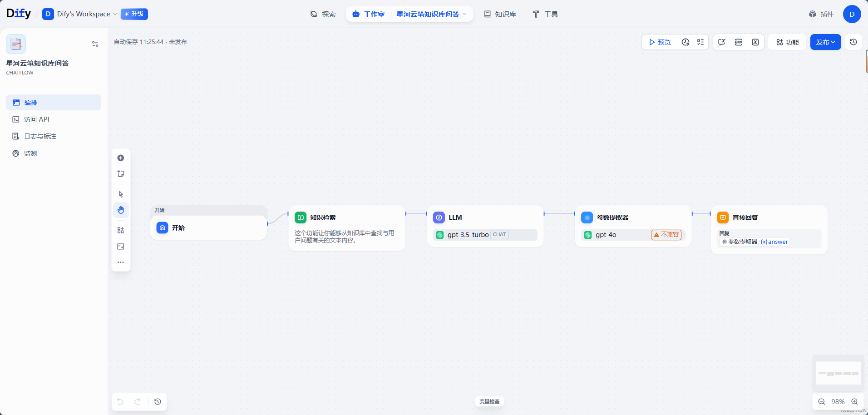Select 编排 orchestrate in sidebar
Image resolution: width=868 pixels, height=415 pixels.
54,103
